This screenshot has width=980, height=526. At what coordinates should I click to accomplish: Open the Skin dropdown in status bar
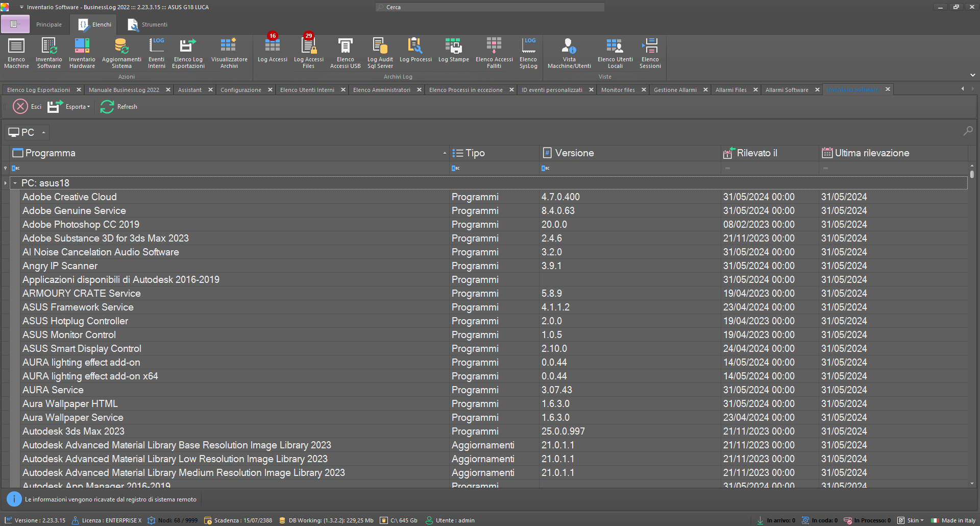pos(911,520)
